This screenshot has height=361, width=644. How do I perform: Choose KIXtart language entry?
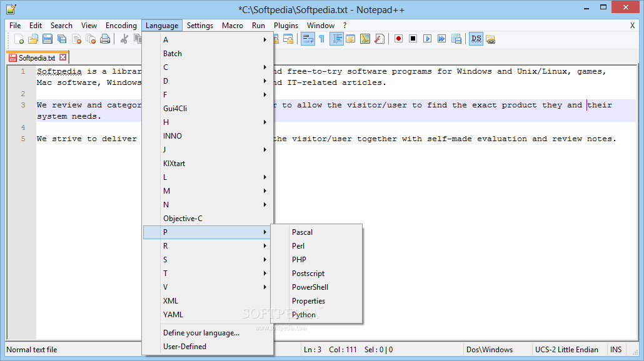click(x=208, y=163)
